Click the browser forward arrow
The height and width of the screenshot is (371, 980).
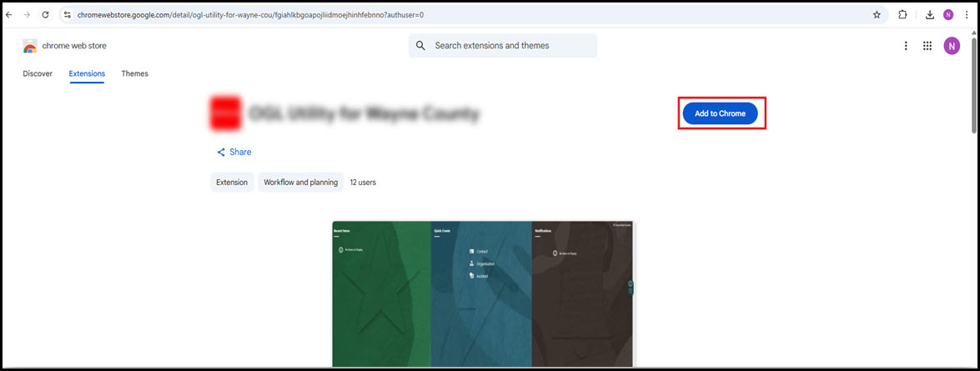27,14
